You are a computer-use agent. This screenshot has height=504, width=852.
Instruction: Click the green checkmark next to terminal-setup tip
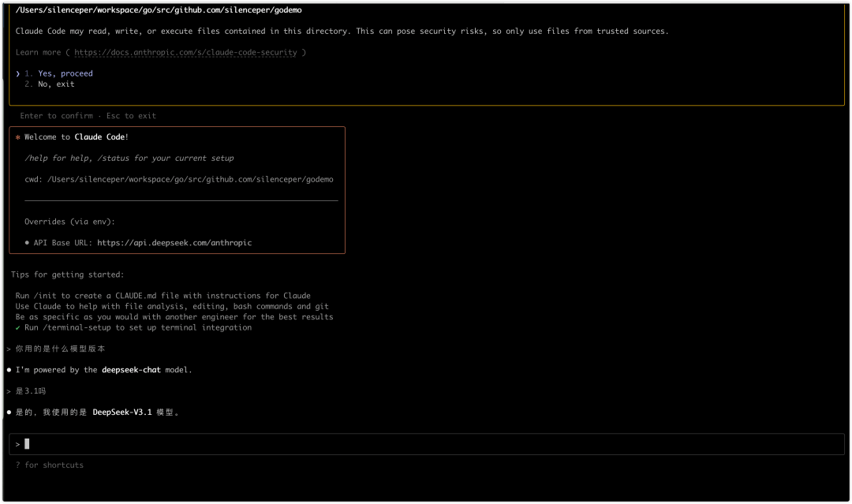pyautogui.click(x=18, y=327)
